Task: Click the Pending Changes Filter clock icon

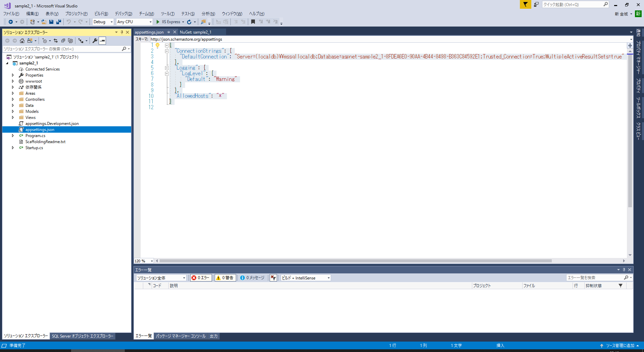Action: [x=45, y=41]
